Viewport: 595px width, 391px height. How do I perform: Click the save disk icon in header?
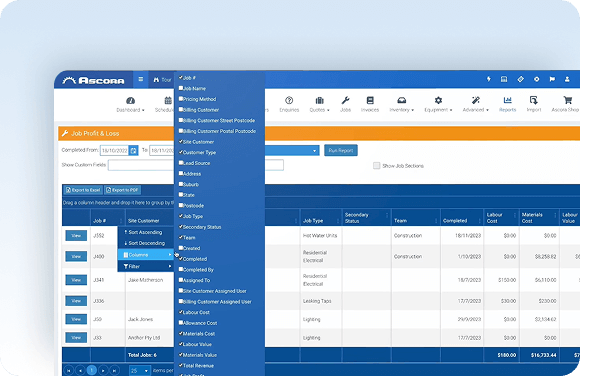tap(504, 79)
